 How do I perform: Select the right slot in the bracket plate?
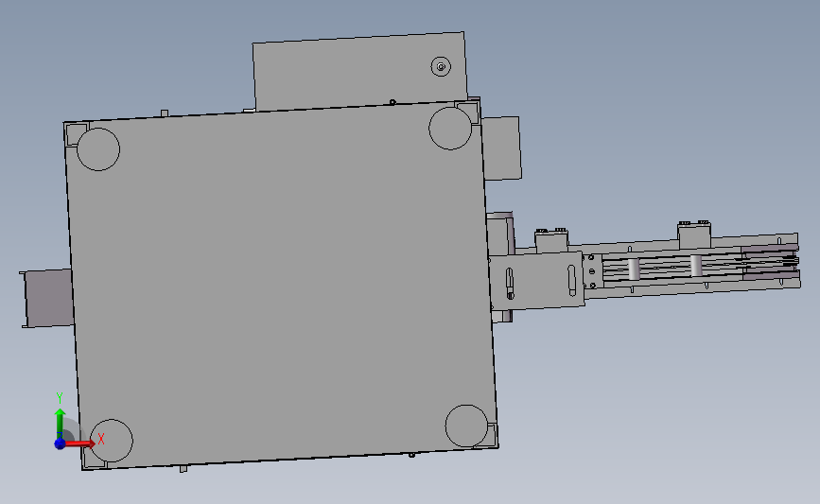coord(571,281)
